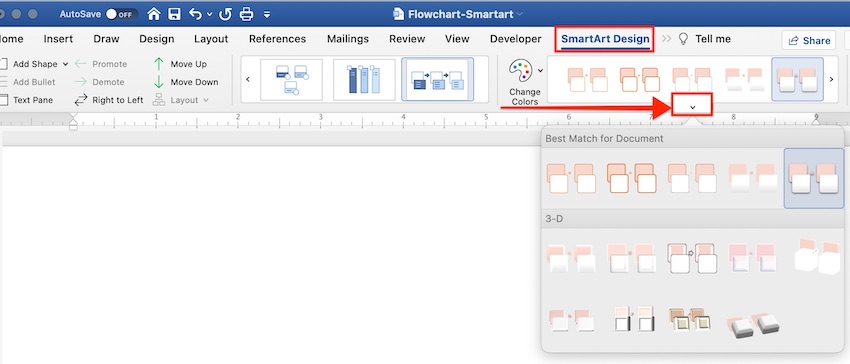Switch to the Developer tab
The image size is (850, 364).
pos(516,39)
